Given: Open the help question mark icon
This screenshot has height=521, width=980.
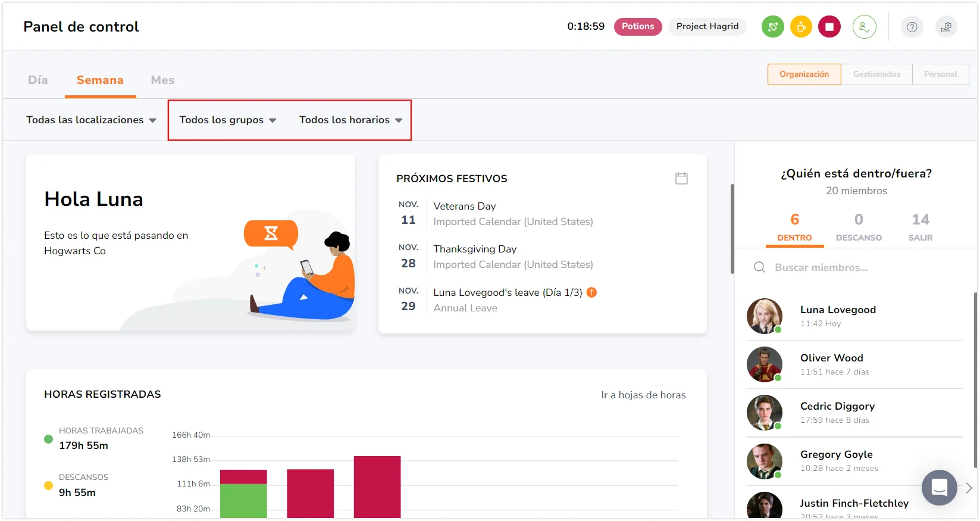Looking at the screenshot, I should click(x=912, y=27).
